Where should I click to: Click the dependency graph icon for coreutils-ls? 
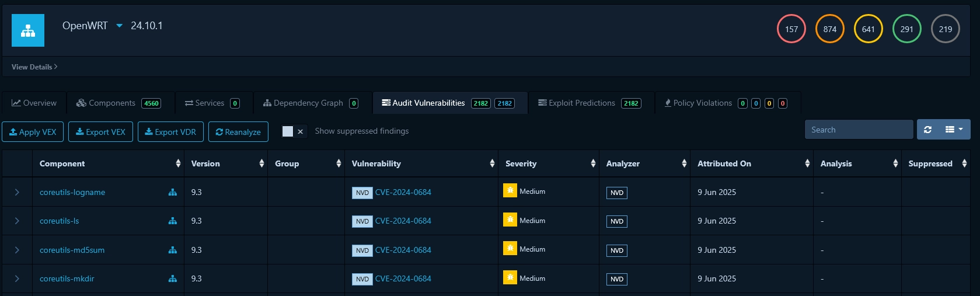pos(172,221)
